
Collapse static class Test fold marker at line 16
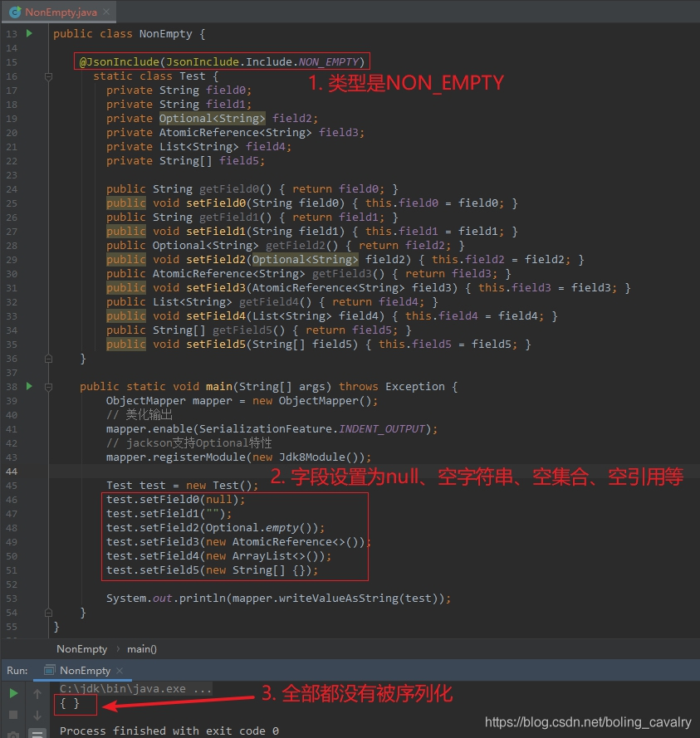(48, 76)
